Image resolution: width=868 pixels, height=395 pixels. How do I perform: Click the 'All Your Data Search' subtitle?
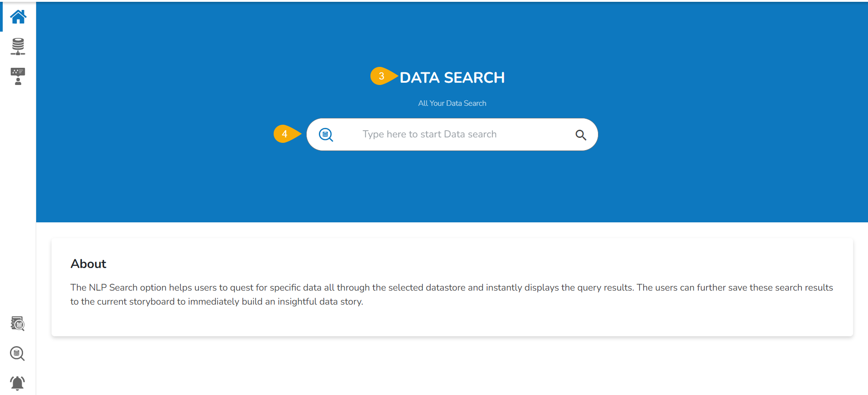452,103
